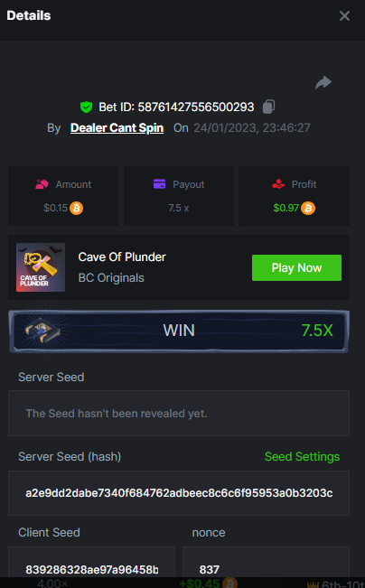The width and height of the screenshot is (365, 588).
Task: Open Dealer Cant Spin user profile
Action: pos(117,128)
